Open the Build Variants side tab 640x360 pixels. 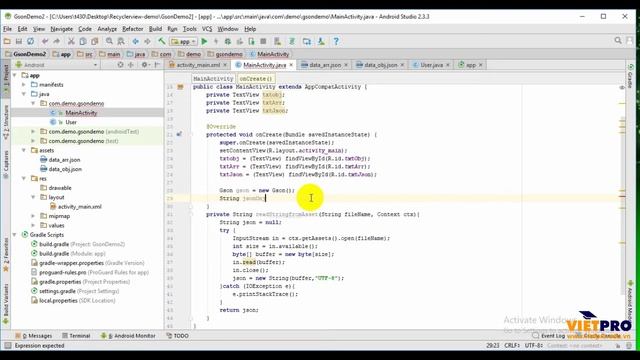(x=6, y=304)
